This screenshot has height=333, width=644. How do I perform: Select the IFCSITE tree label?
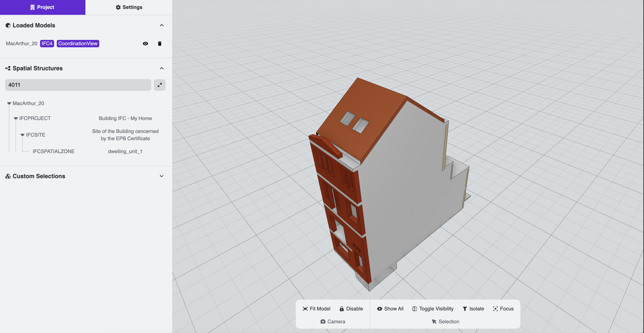[x=35, y=135]
